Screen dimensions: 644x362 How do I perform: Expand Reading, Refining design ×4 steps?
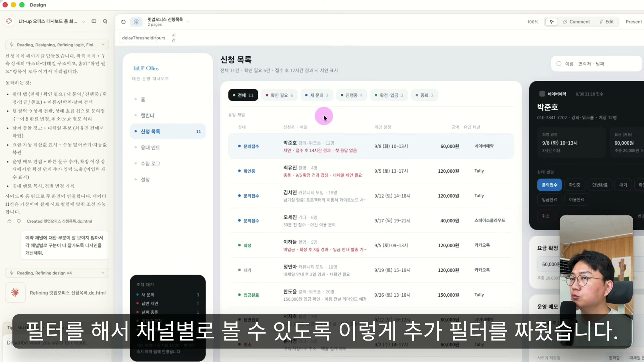tap(103, 273)
